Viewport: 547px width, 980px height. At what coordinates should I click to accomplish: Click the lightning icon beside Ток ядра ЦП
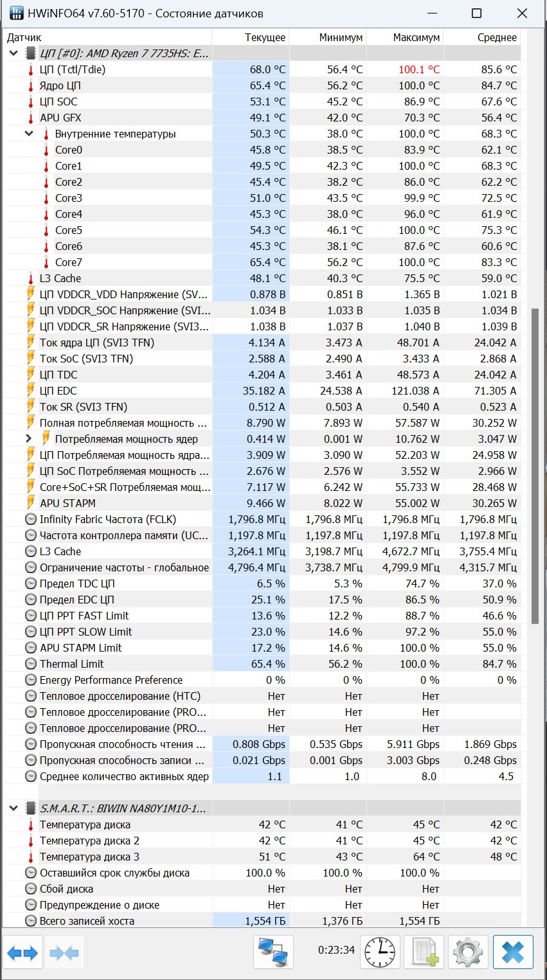click(30, 343)
